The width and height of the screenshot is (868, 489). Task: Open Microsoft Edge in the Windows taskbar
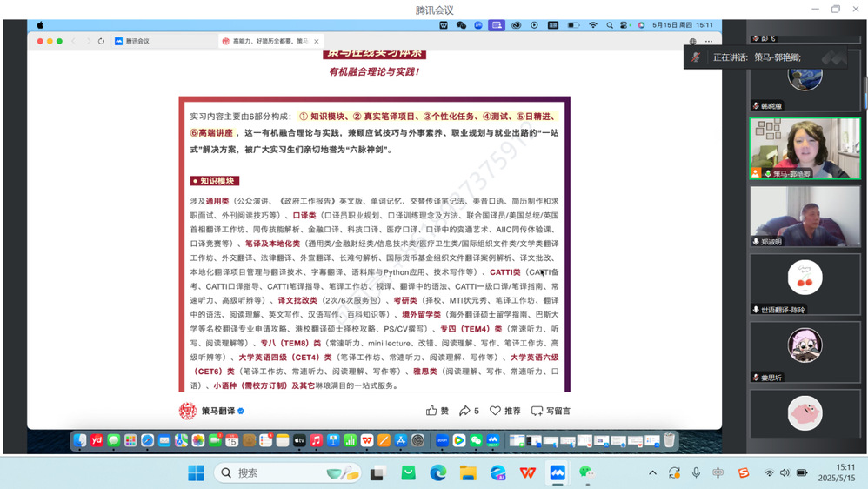[x=437, y=473]
